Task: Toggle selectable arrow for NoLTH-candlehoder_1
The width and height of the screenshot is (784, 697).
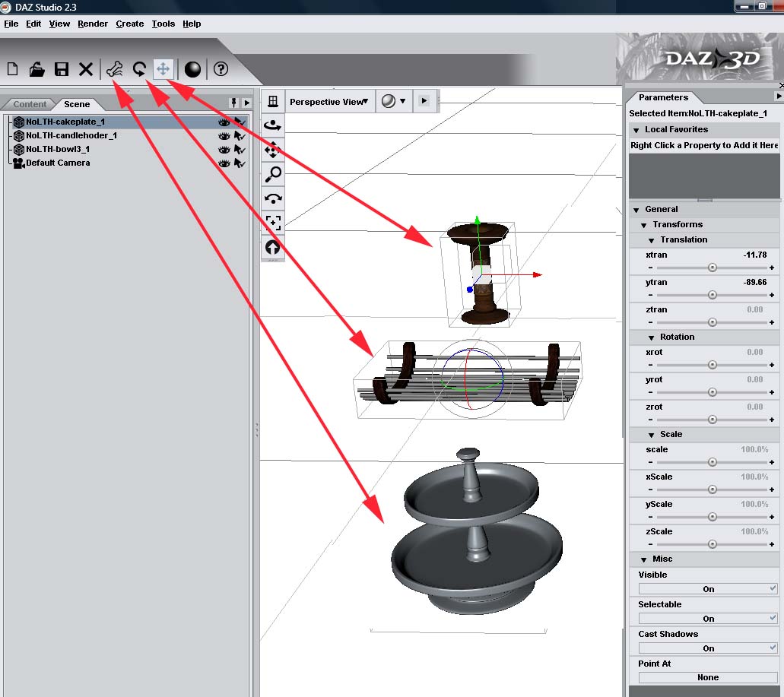Action: 240,136
